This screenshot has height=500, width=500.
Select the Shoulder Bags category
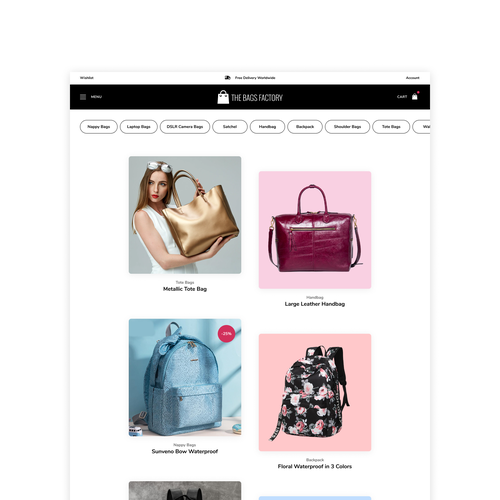[x=347, y=127]
